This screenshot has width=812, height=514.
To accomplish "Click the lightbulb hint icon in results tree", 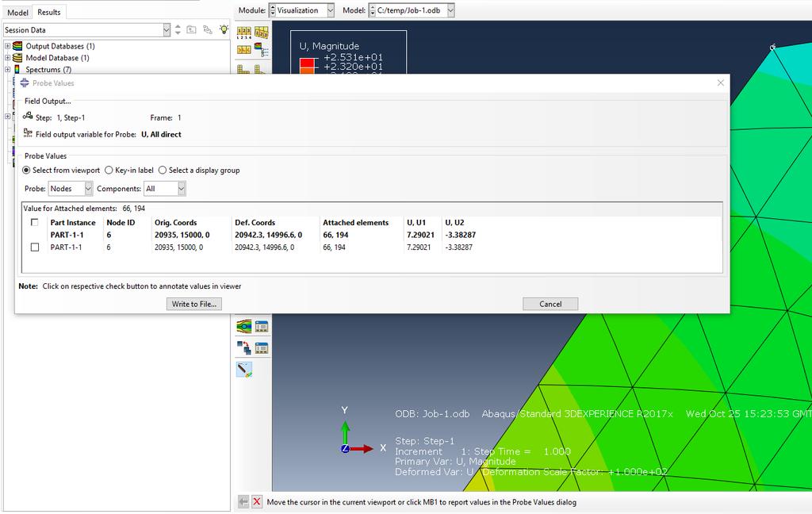I will click(224, 29).
